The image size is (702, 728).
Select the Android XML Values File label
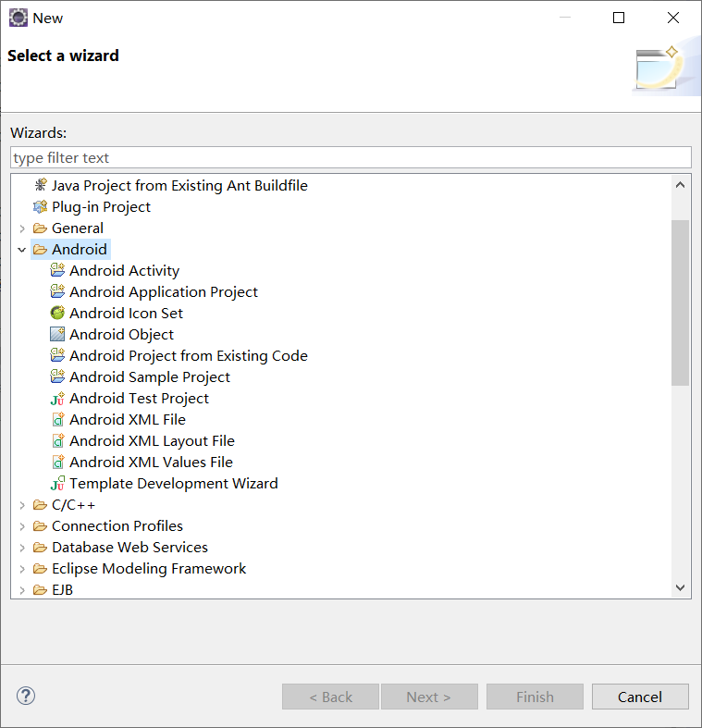(x=151, y=462)
